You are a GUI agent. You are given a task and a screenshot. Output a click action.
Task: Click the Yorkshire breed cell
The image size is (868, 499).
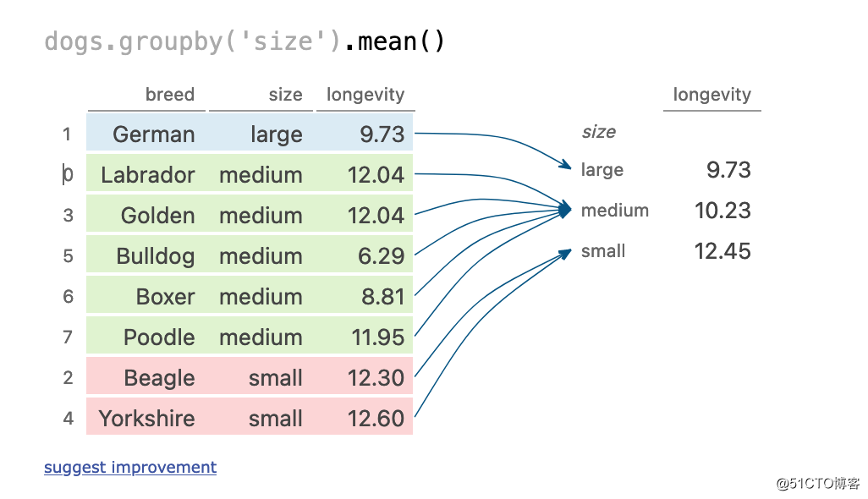[x=146, y=419]
